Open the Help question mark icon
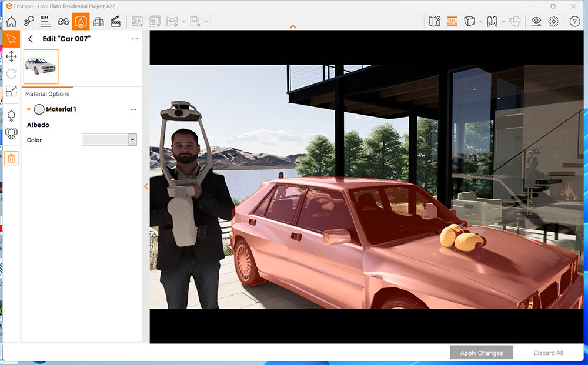The height and width of the screenshot is (365, 588). 574,22
